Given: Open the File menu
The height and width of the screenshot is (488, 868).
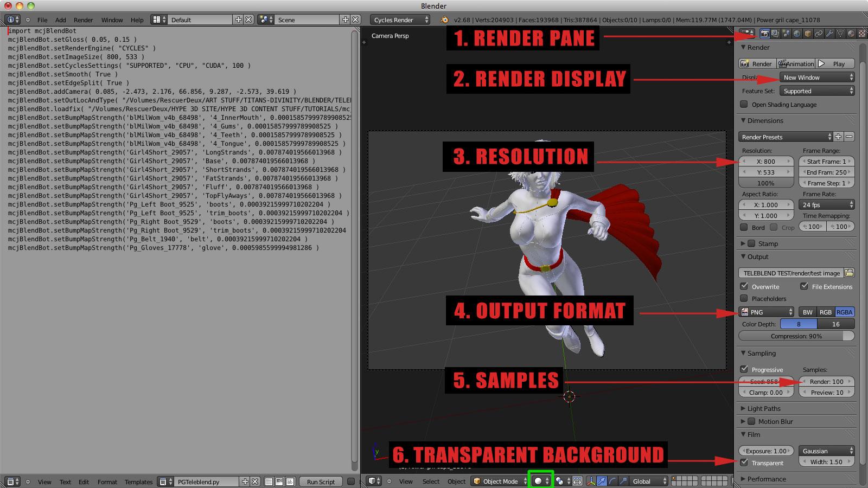Looking at the screenshot, I should (42, 20).
